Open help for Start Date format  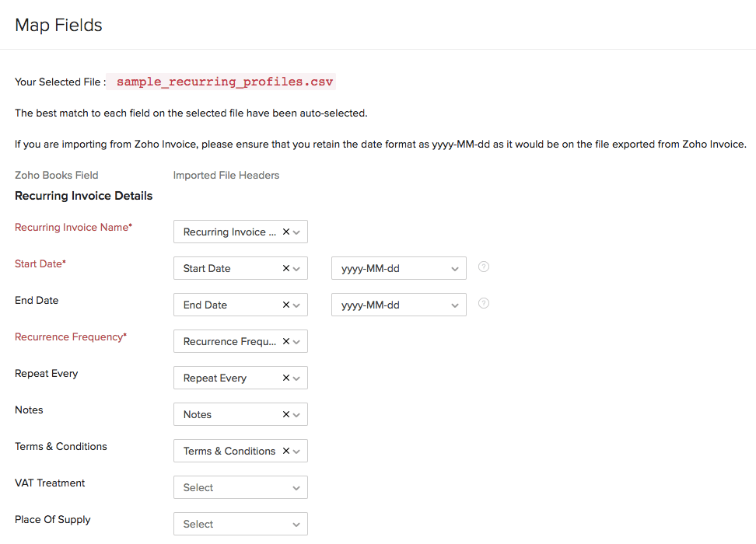tap(484, 267)
